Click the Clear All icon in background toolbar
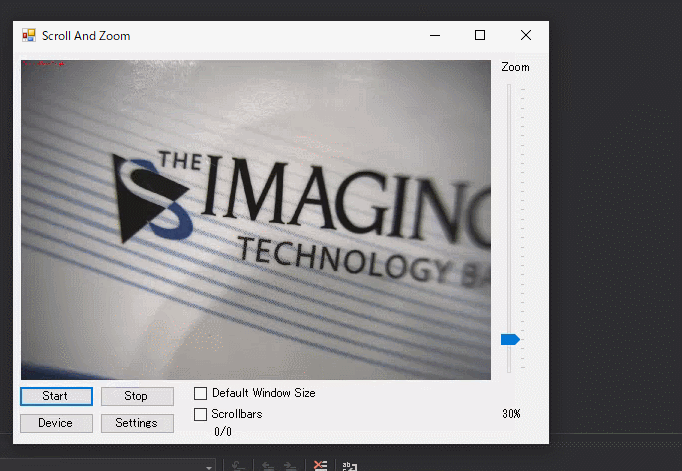This screenshot has height=471, width=682. pyautogui.click(x=321, y=466)
